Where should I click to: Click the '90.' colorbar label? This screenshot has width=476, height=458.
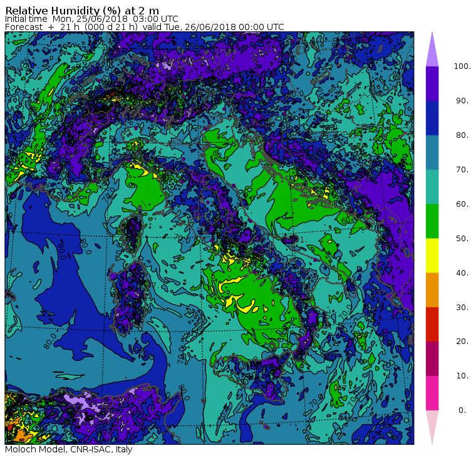462,101
